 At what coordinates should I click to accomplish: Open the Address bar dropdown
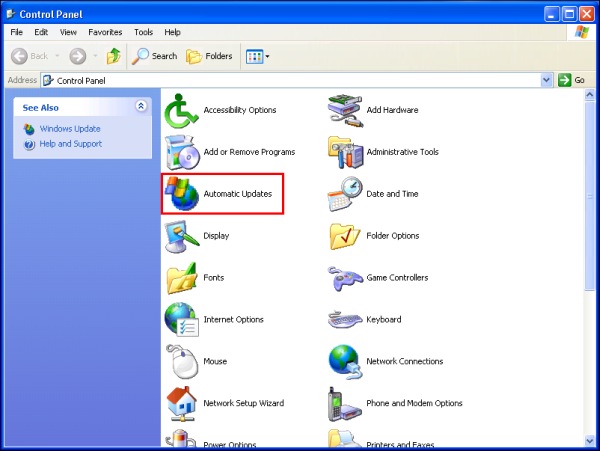point(546,80)
